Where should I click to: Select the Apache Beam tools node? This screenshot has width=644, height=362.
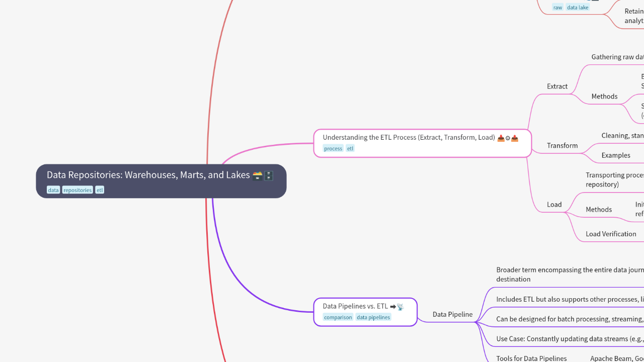[617, 358]
